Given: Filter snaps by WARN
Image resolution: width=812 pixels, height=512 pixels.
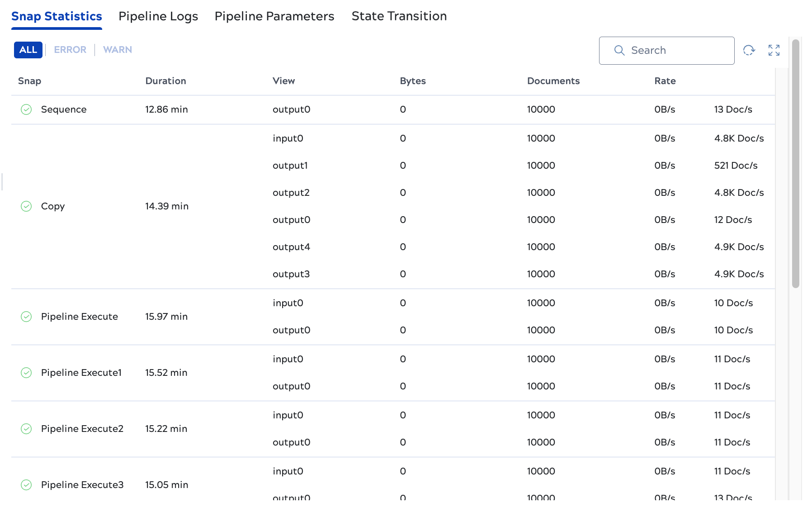Looking at the screenshot, I should (118, 50).
